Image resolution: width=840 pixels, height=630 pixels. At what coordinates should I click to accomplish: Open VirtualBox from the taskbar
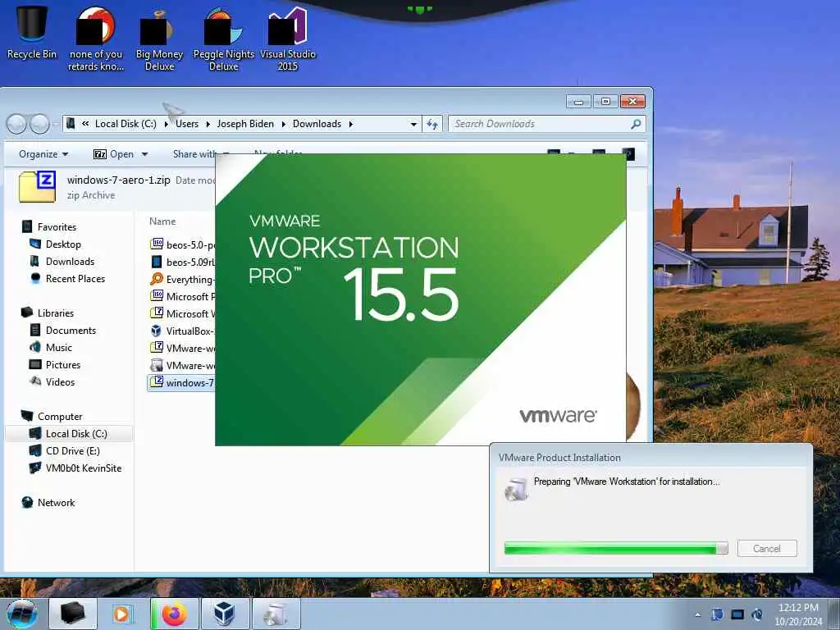tap(225, 614)
